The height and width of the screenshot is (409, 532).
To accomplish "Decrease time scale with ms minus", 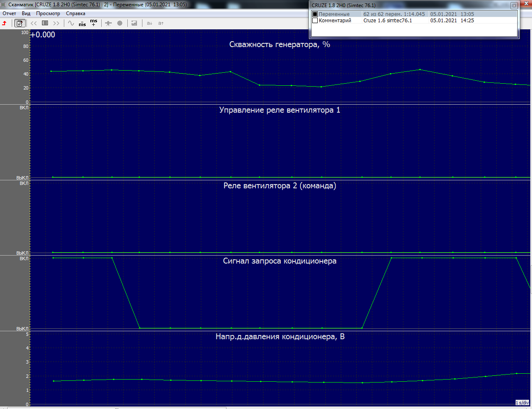I will (82, 23).
